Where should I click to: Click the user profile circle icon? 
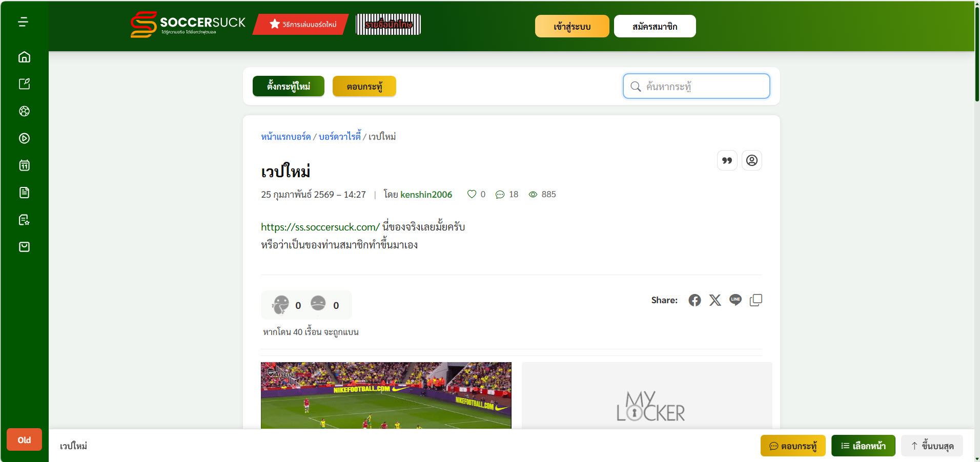coord(751,161)
